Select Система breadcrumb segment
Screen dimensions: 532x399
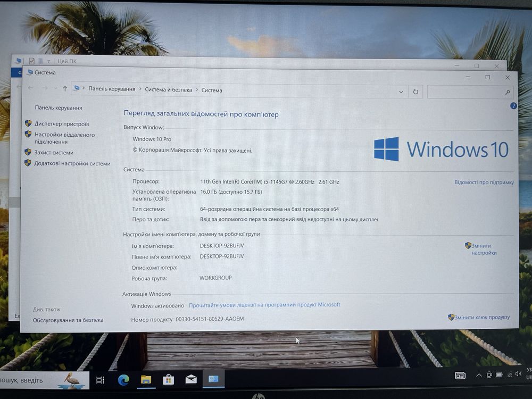(212, 90)
